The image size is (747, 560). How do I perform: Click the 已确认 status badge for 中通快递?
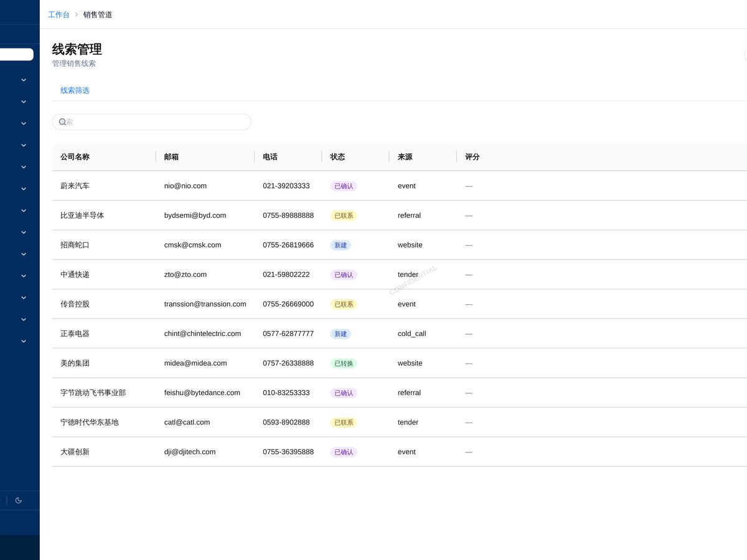(344, 275)
